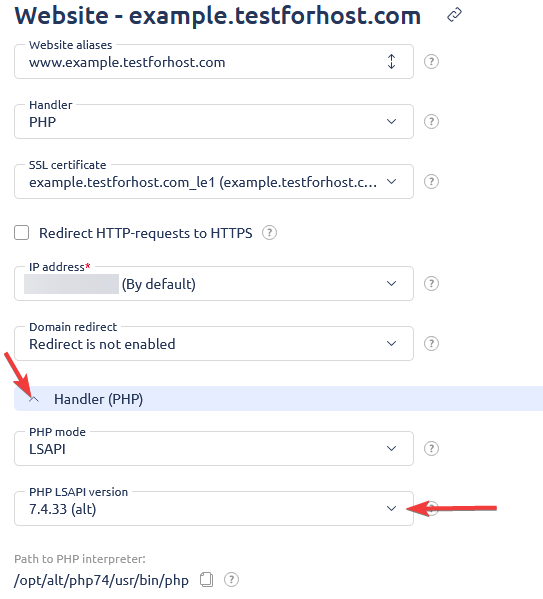This screenshot has width=543, height=599.
Task: Click the link icon beside website title
Action: click(454, 15)
